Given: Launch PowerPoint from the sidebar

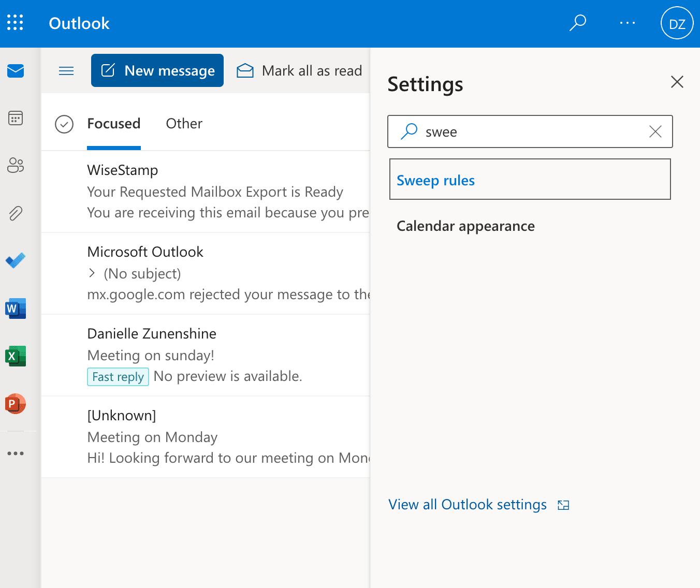Looking at the screenshot, I should (16, 404).
